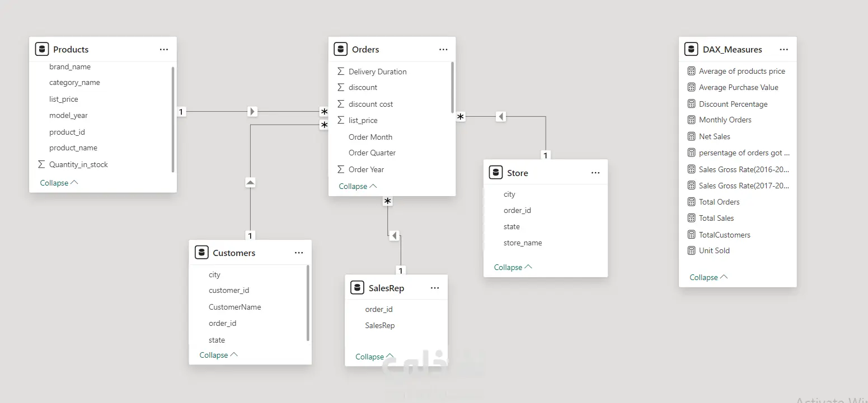The height and width of the screenshot is (403, 868).
Task: Click the Net Sales measure calculator icon
Action: coord(691,136)
